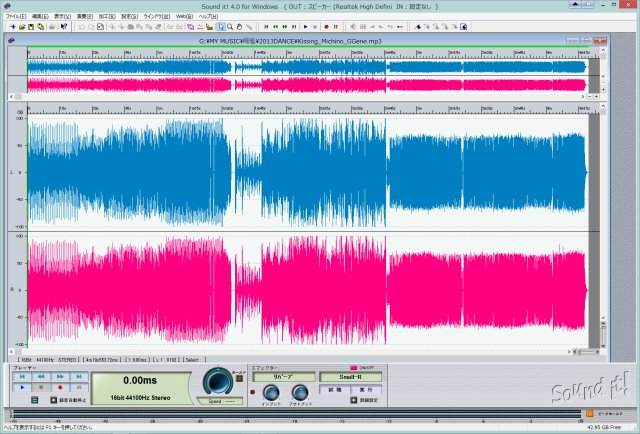Click the 実行 execute button

click(366, 390)
